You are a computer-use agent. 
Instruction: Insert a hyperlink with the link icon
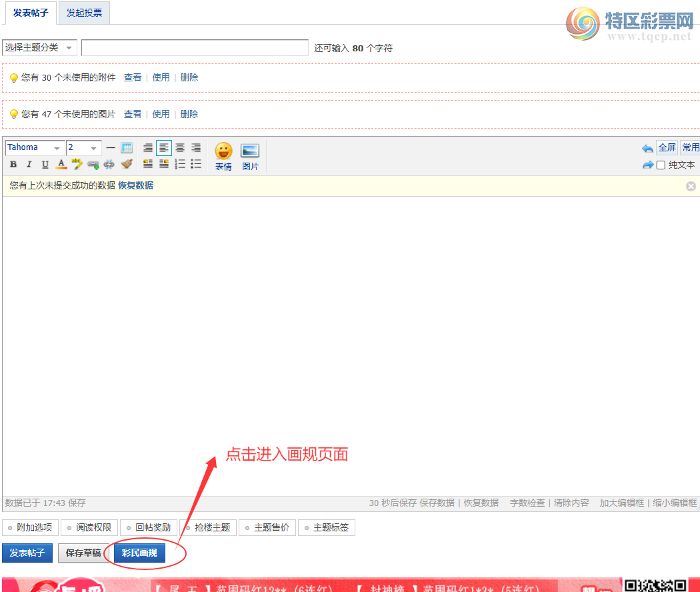(x=93, y=163)
